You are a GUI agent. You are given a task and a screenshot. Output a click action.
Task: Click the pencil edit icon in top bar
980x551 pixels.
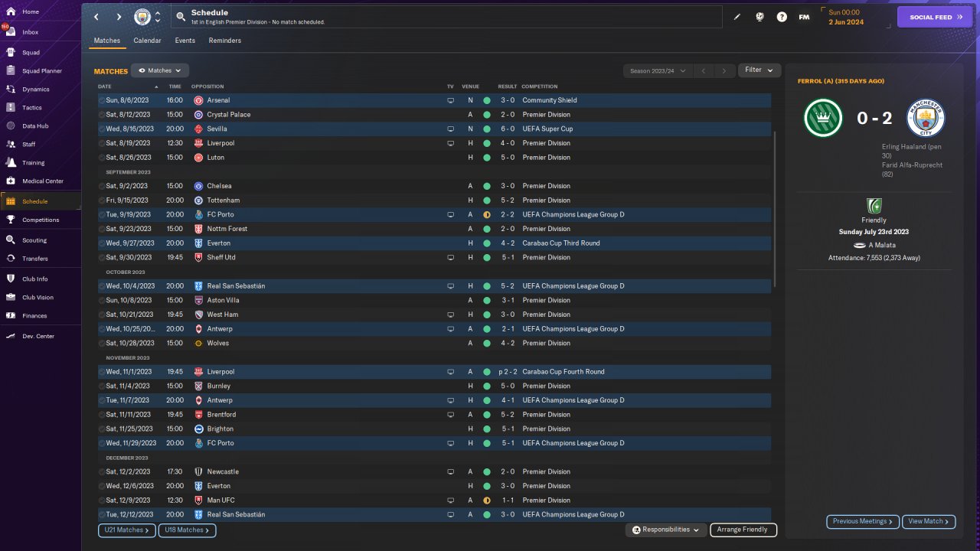(x=737, y=17)
